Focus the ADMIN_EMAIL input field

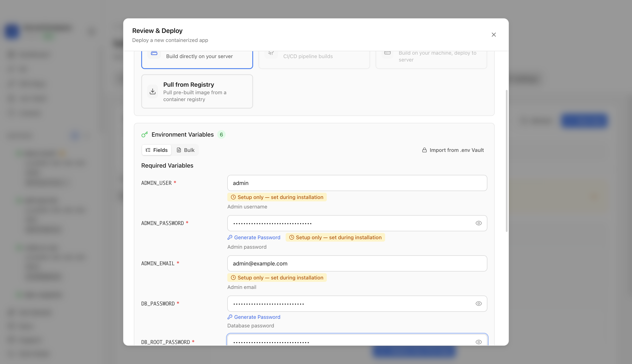[x=357, y=264]
